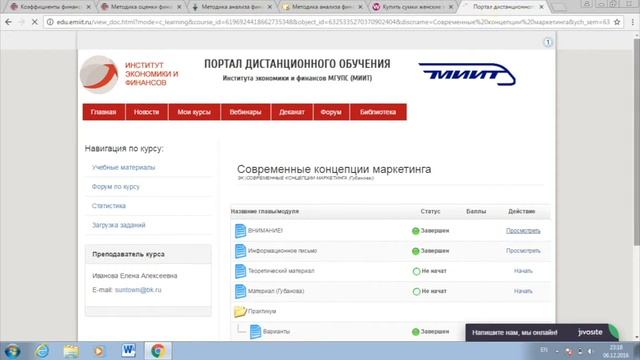Open Учебные материалы in course navigation
The image size is (640, 360).
(x=123, y=167)
